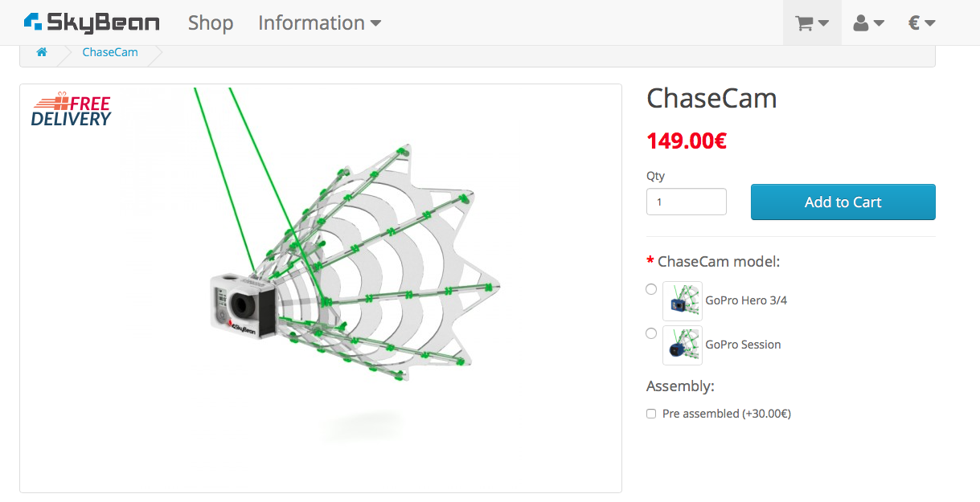Expand the currency dropdown arrow
Screen dimensions: 980x502
coord(930,24)
